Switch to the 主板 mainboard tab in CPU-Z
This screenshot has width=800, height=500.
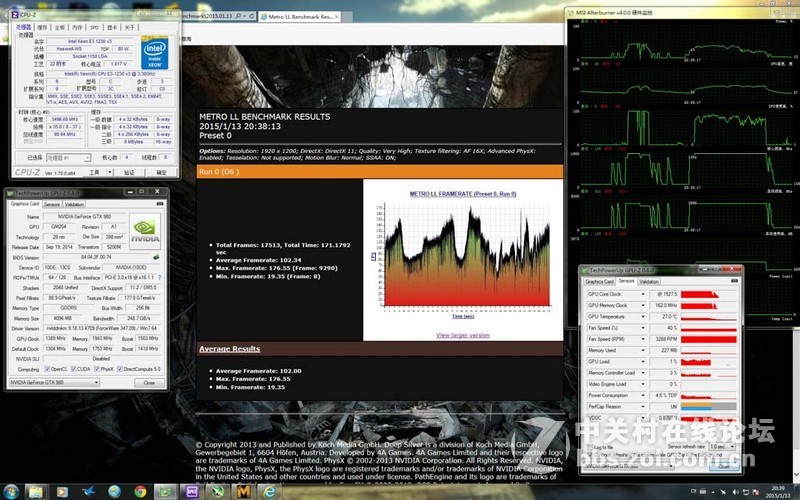point(60,28)
